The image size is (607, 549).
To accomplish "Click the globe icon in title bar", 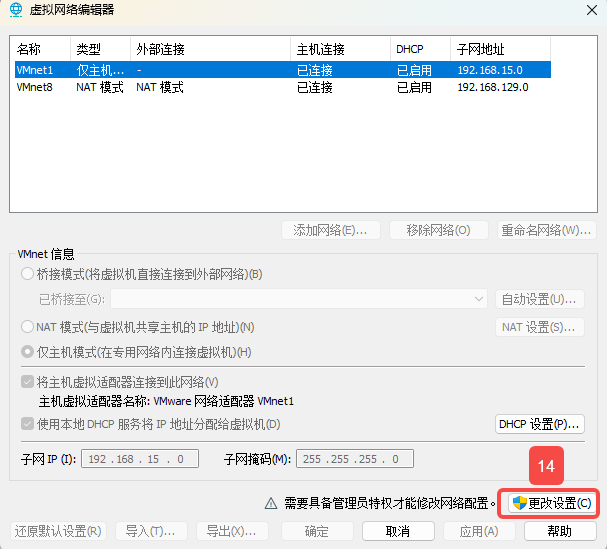I will click(x=16, y=9).
